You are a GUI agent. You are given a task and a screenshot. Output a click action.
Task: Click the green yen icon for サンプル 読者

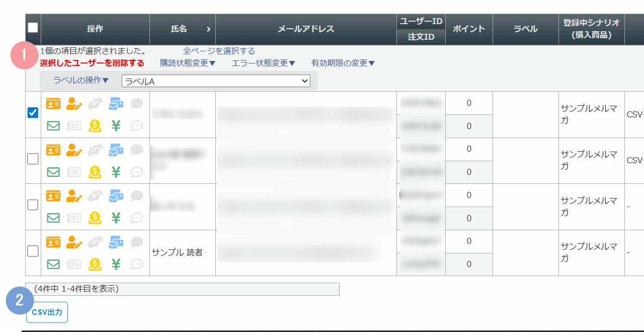pos(116,264)
